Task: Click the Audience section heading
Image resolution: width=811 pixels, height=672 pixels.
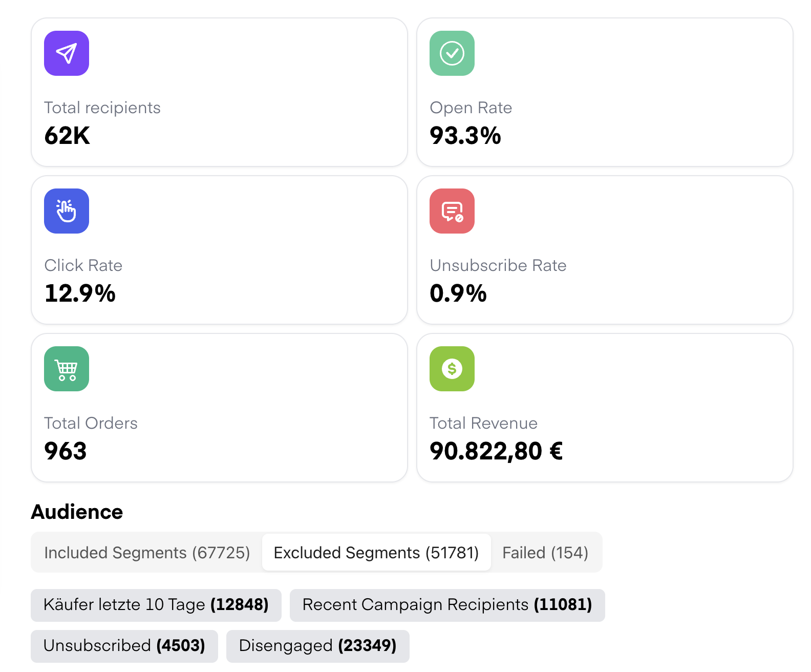Action: click(77, 512)
